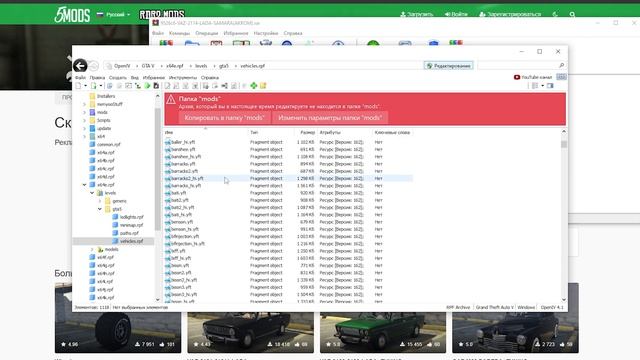640x360 pixels.
Task: Sort by the Тип column header
Action: [x=271, y=133]
